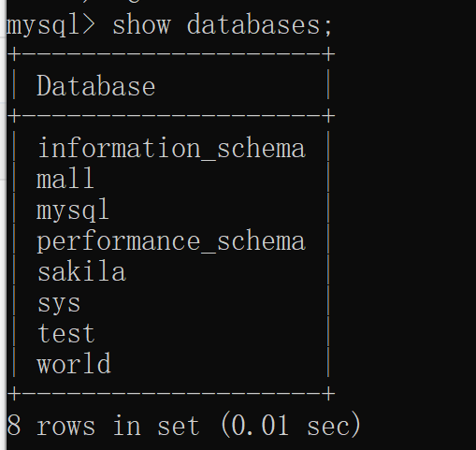Click the world database entry

point(74,363)
